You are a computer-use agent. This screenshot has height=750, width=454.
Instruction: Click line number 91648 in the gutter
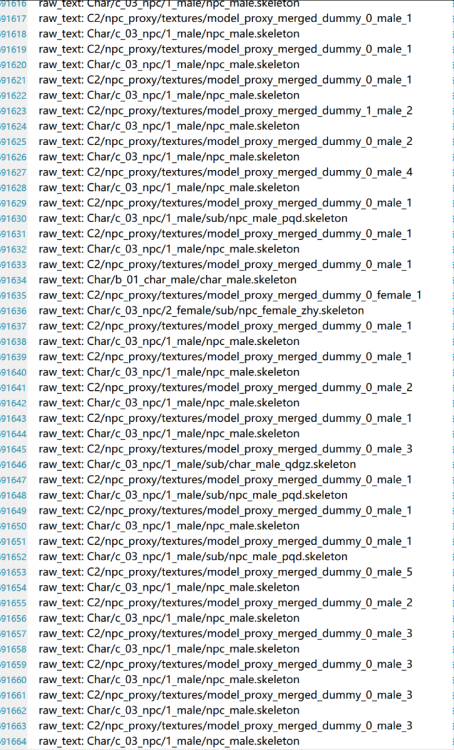13,495
